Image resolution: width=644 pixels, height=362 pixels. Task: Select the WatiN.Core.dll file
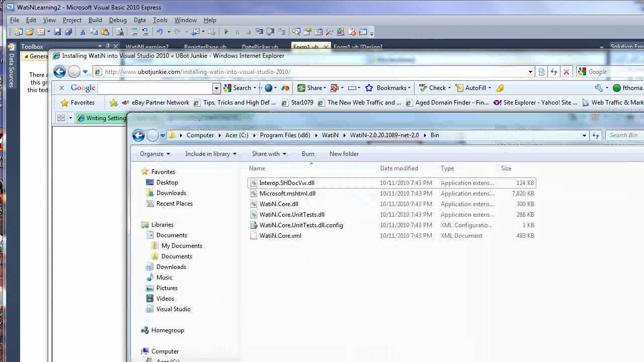279,204
